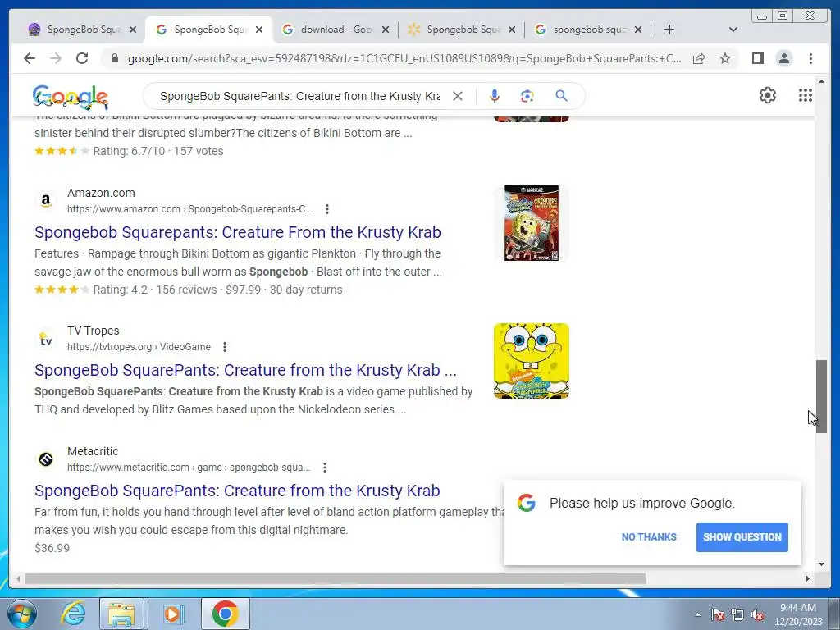Open TV Tropes SpongeBob result link
840x630 pixels.
245,370
